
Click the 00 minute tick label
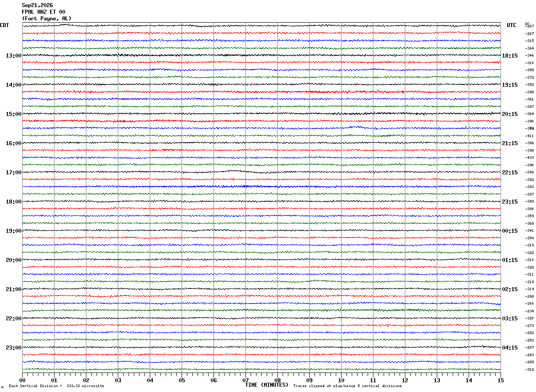22,380
